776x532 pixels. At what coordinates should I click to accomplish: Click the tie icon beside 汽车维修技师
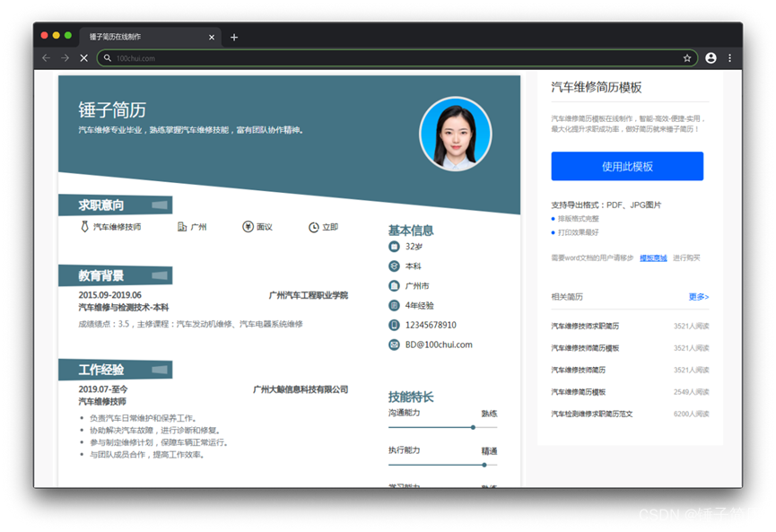pyautogui.click(x=84, y=227)
